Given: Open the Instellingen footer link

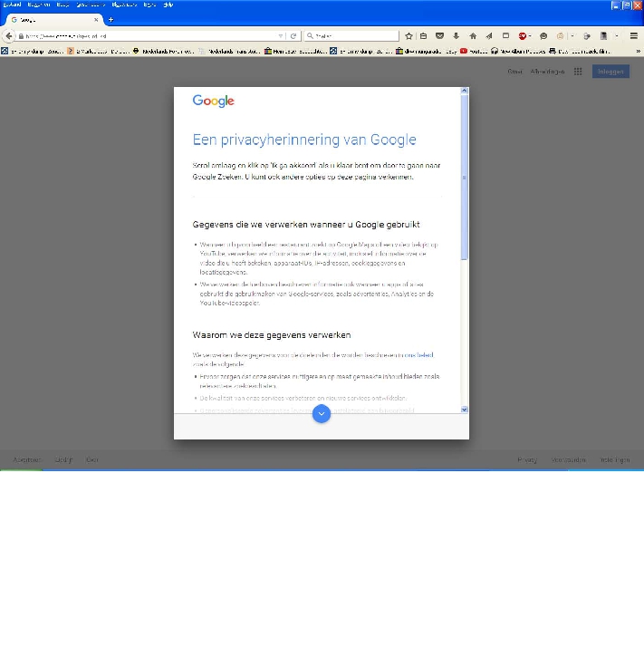Looking at the screenshot, I should coord(615,459).
